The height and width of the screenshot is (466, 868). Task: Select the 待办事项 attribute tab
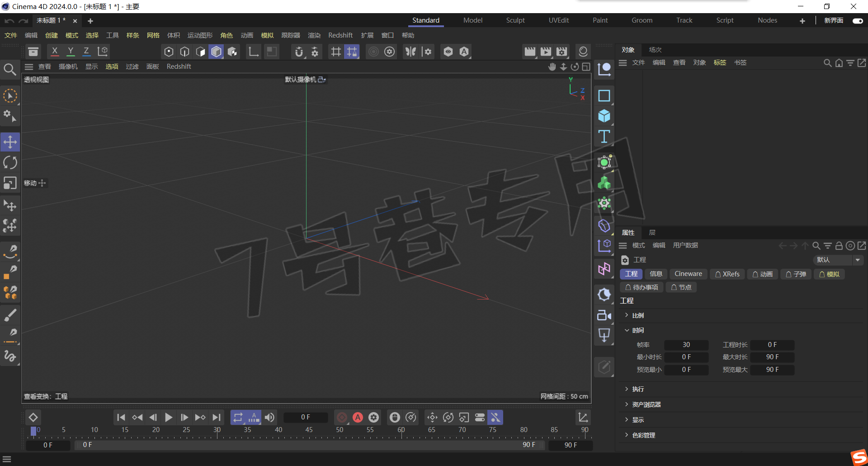click(x=642, y=287)
